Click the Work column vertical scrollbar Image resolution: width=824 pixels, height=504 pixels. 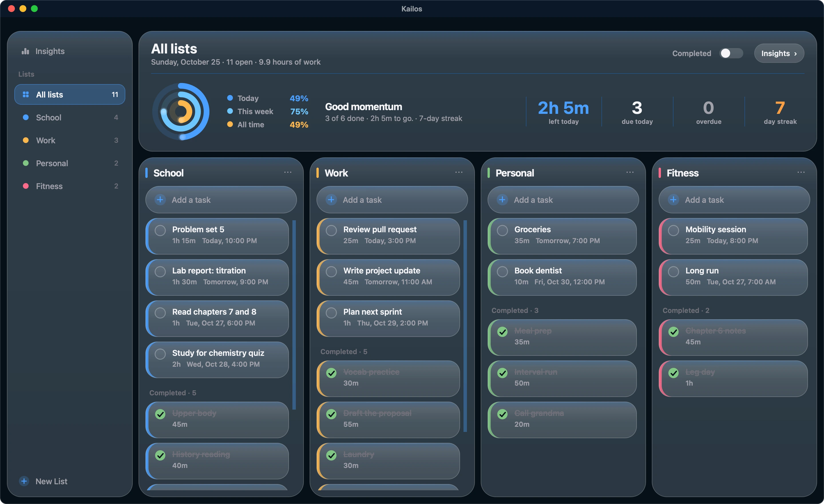pyautogui.click(x=465, y=326)
